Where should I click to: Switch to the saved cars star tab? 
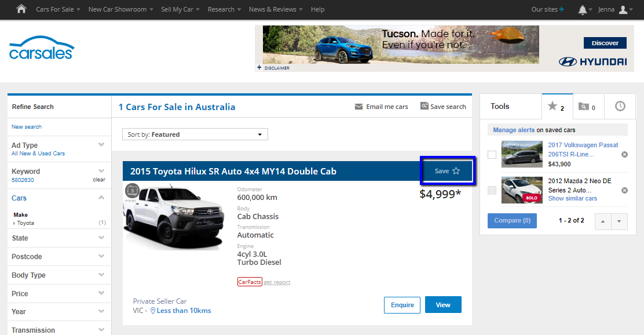[x=557, y=107]
